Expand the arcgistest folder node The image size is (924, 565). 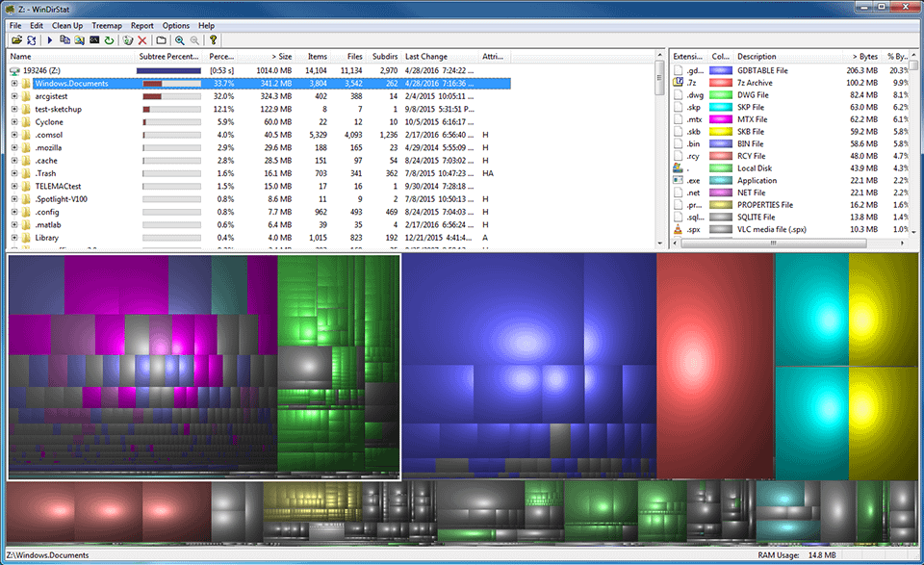pos(14,96)
